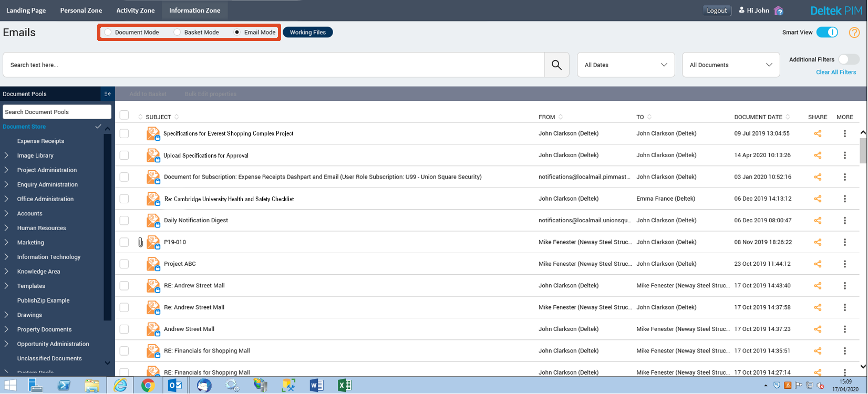
Task: Share the Project ABC email
Action: [x=818, y=264]
